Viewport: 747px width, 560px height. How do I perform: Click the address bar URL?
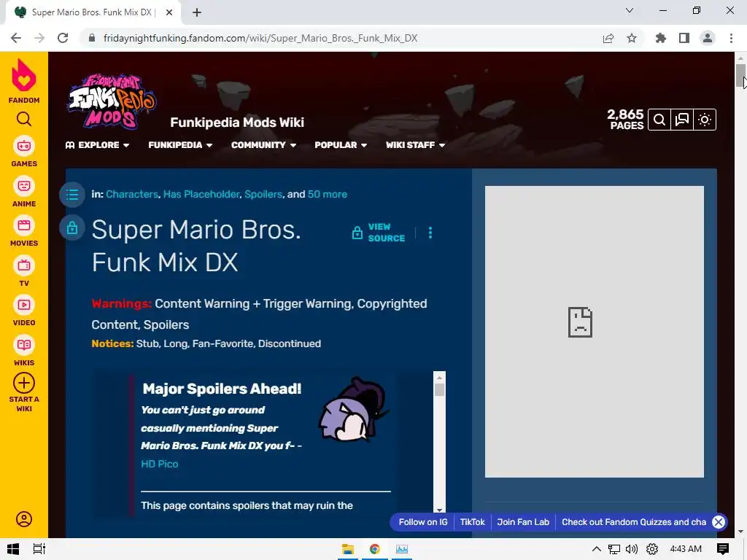(260, 38)
